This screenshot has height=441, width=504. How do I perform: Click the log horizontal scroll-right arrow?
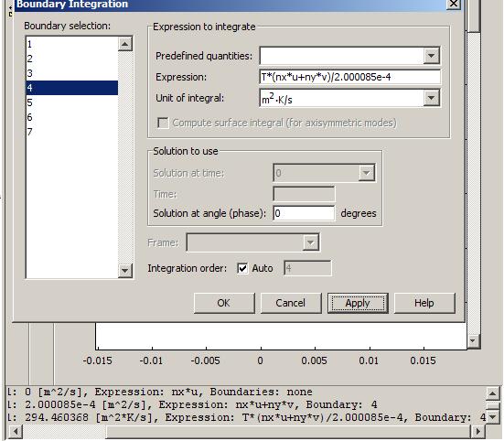pyautogui.click(x=477, y=431)
